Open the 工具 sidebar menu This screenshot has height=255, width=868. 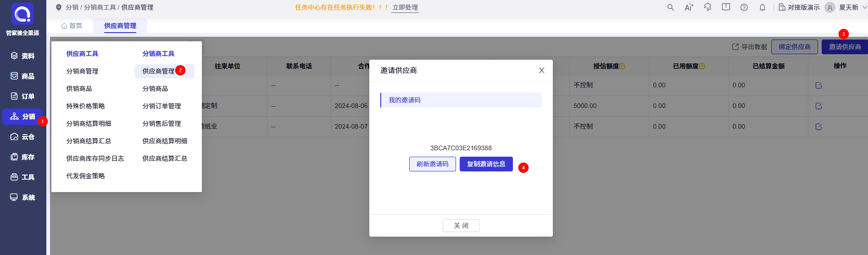pyautogui.click(x=23, y=177)
